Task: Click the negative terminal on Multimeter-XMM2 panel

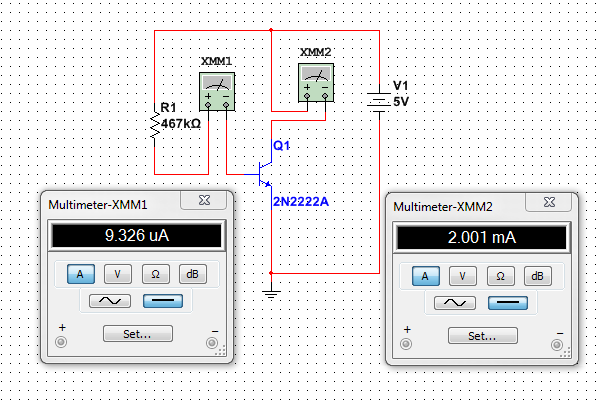Action: [x=557, y=342]
